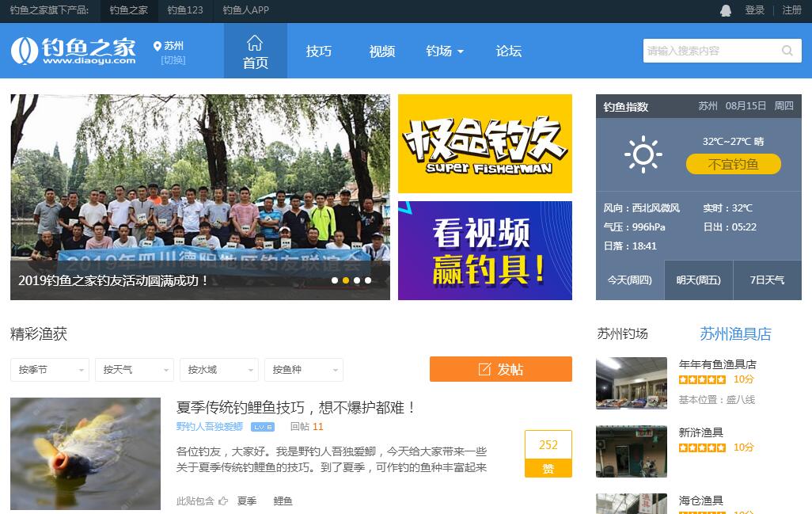Select the first carousel dot
Viewport: 812px width, 514px height.
[335, 280]
